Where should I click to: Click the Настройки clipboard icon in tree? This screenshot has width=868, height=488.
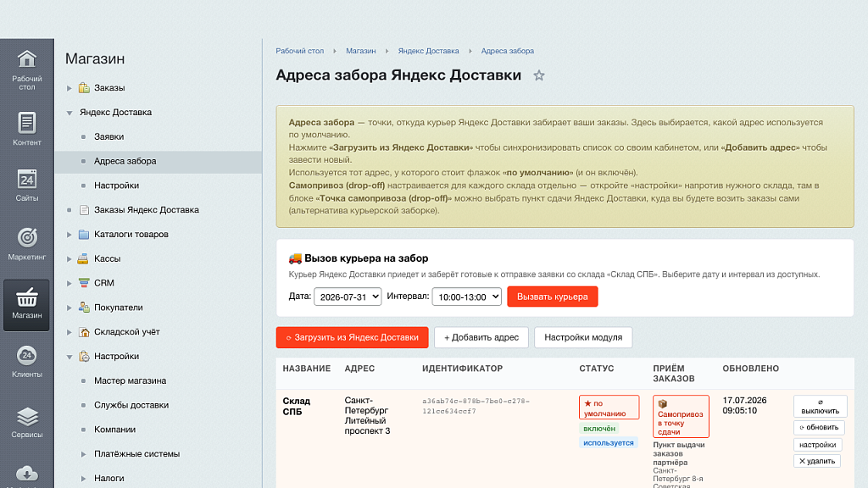(84, 356)
